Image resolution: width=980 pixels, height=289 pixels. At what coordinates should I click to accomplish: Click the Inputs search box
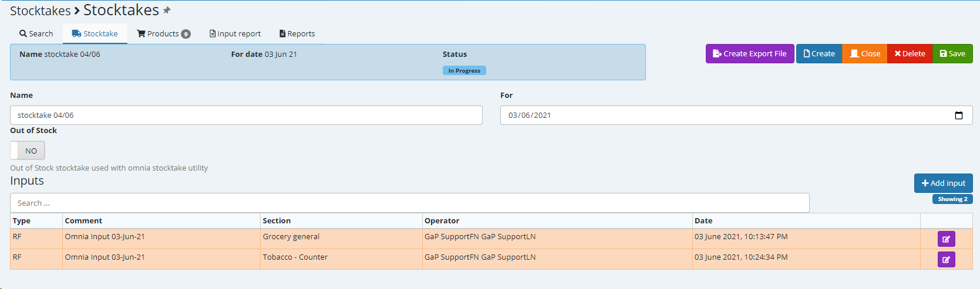(409, 203)
